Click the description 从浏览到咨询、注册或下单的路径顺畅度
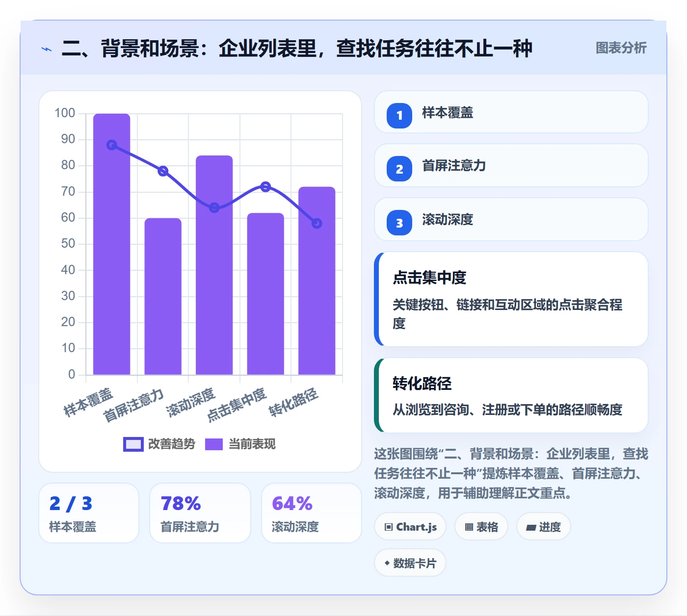The height and width of the screenshot is (616, 687). [507, 410]
